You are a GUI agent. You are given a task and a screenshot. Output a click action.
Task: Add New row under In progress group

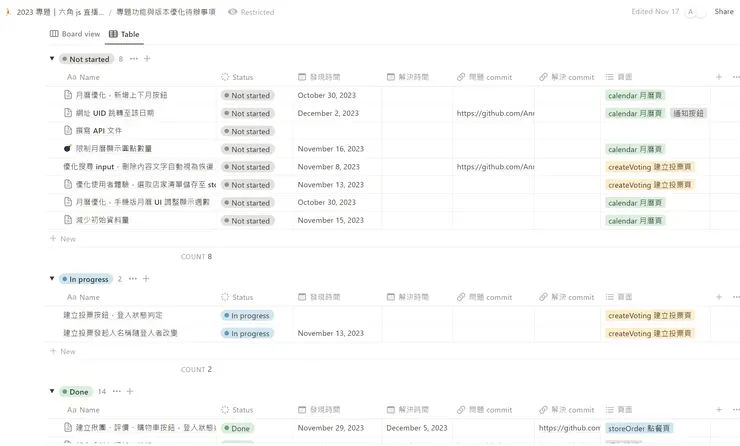click(x=63, y=352)
